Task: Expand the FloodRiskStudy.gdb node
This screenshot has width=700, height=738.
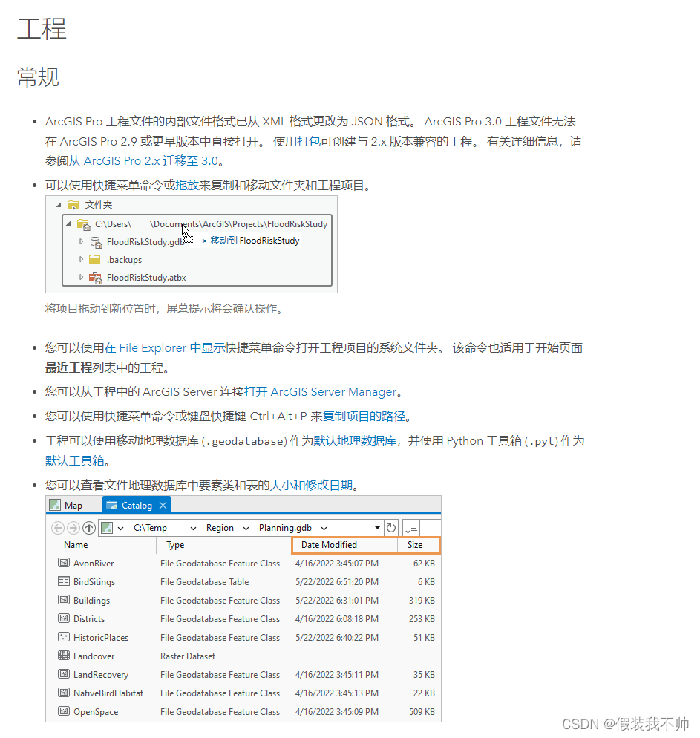Action: click(82, 241)
